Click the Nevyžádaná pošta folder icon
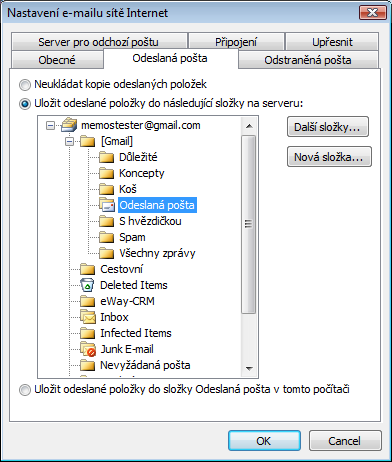The width and height of the screenshot is (392, 462). 88,365
